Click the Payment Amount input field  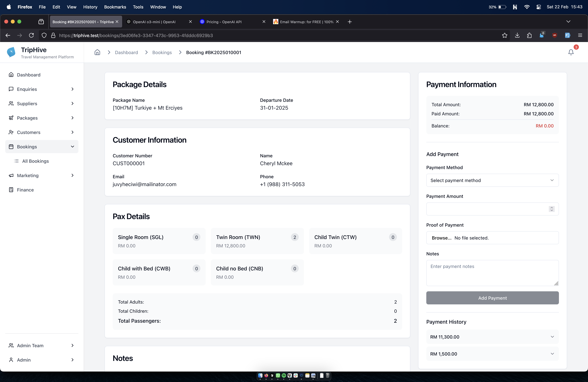click(x=492, y=209)
